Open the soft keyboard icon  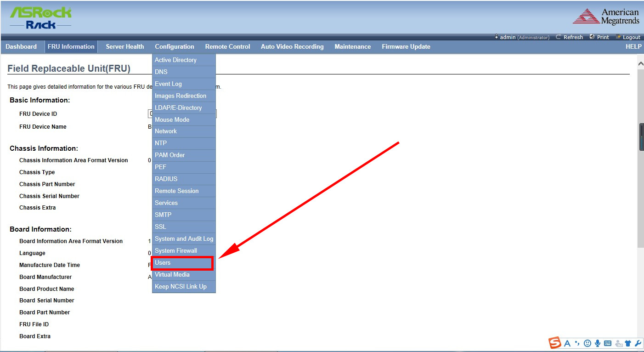pyautogui.click(x=608, y=343)
